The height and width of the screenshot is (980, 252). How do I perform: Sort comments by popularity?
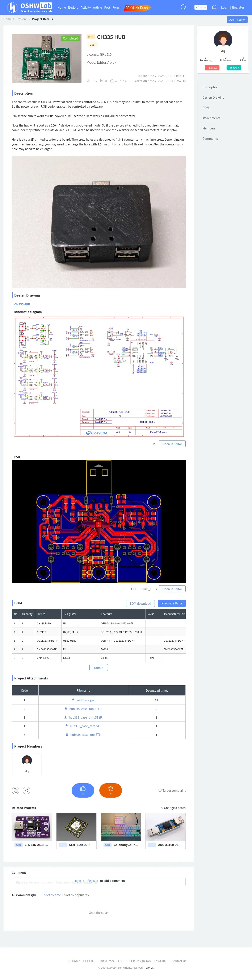click(x=77, y=895)
